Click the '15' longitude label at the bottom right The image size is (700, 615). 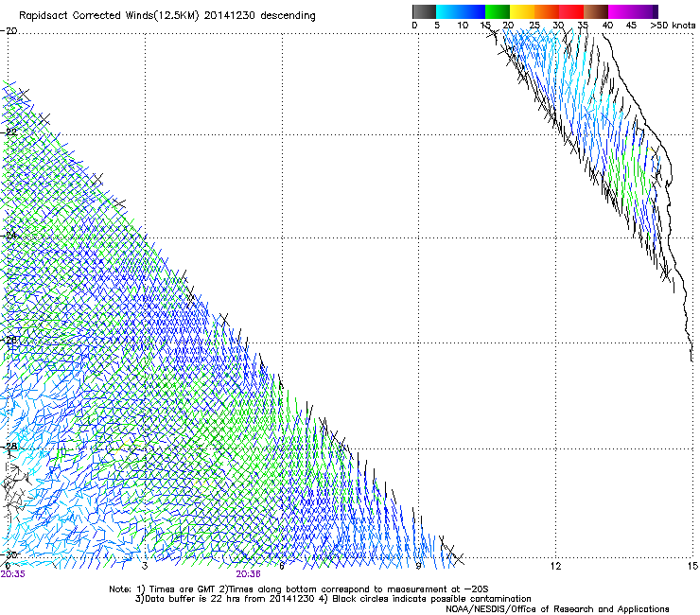pyautogui.click(x=692, y=566)
